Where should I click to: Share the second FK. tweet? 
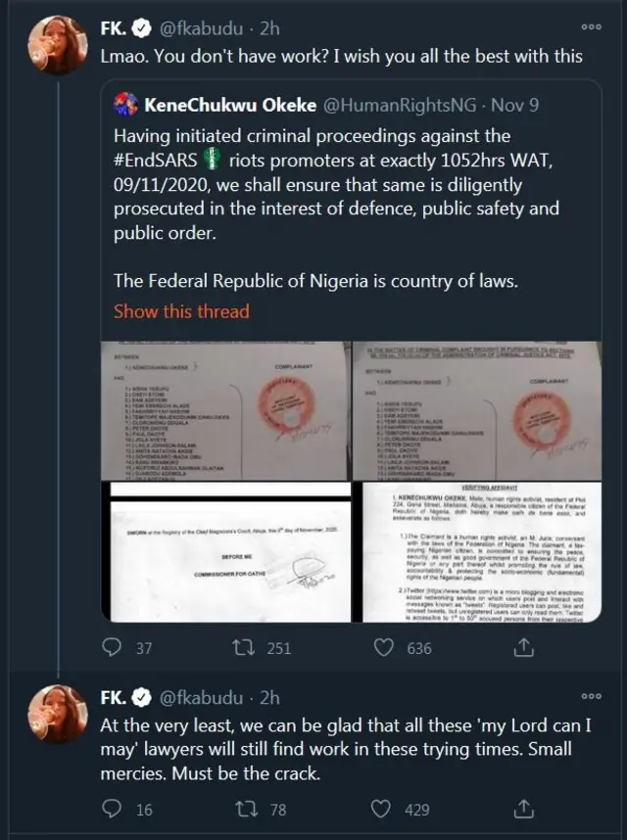(523, 810)
